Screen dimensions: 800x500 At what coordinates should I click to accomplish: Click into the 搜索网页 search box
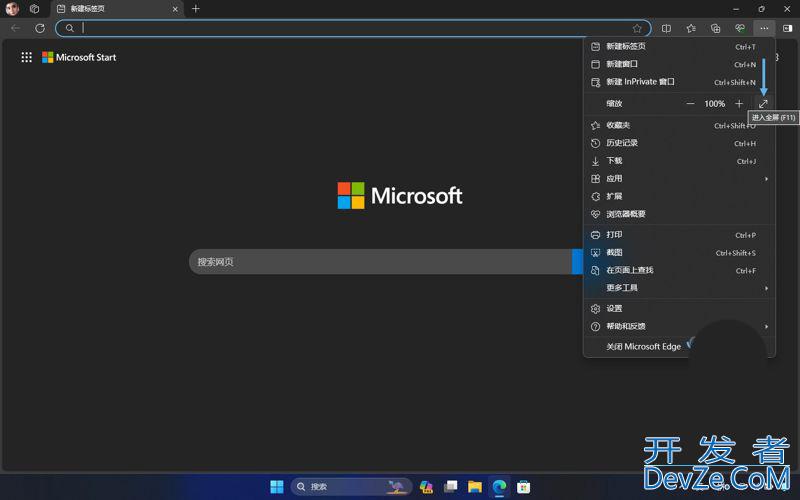380,262
